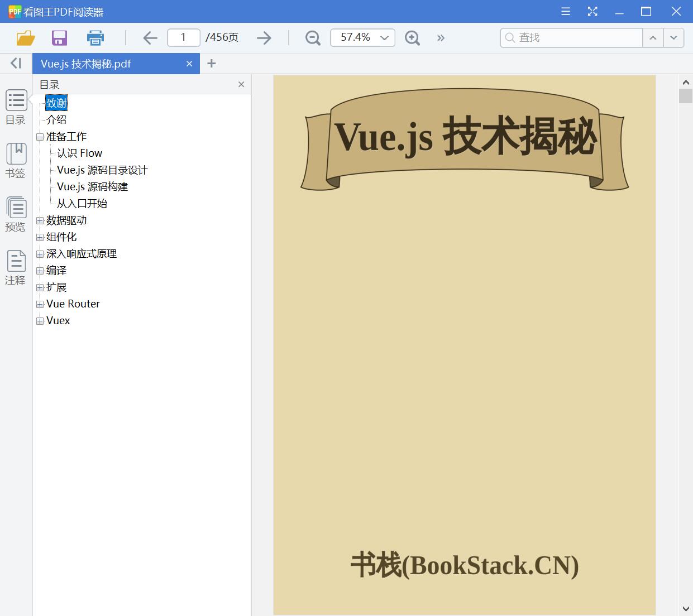Select the Vue Router outline entry
The height and width of the screenshot is (616, 693).
point(73,304)
